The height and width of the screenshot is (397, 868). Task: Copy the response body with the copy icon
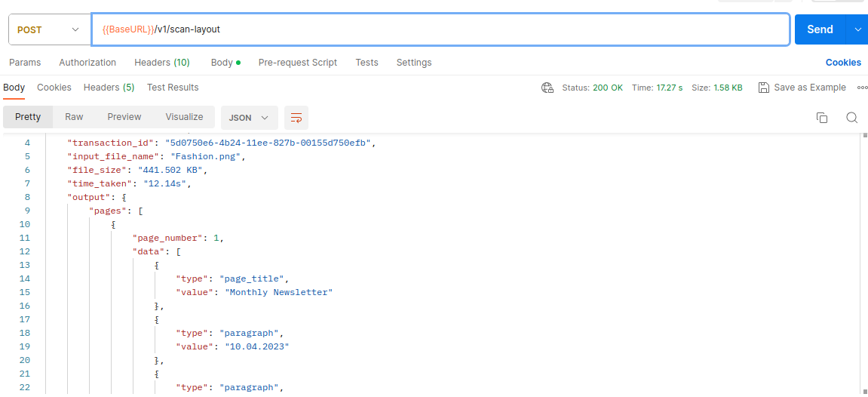[822, 118]
